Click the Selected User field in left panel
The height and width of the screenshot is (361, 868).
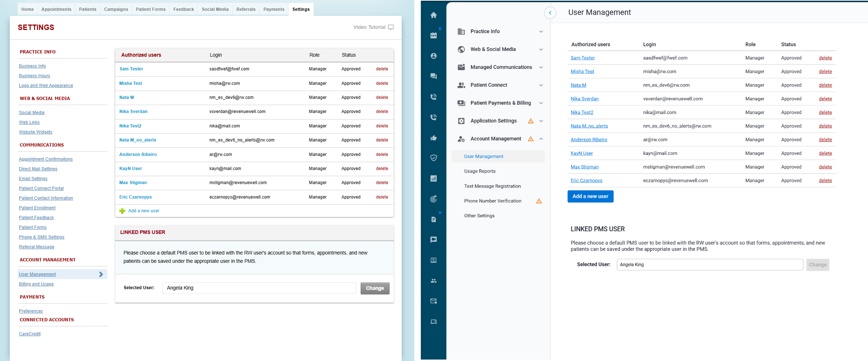pos(259,288)
